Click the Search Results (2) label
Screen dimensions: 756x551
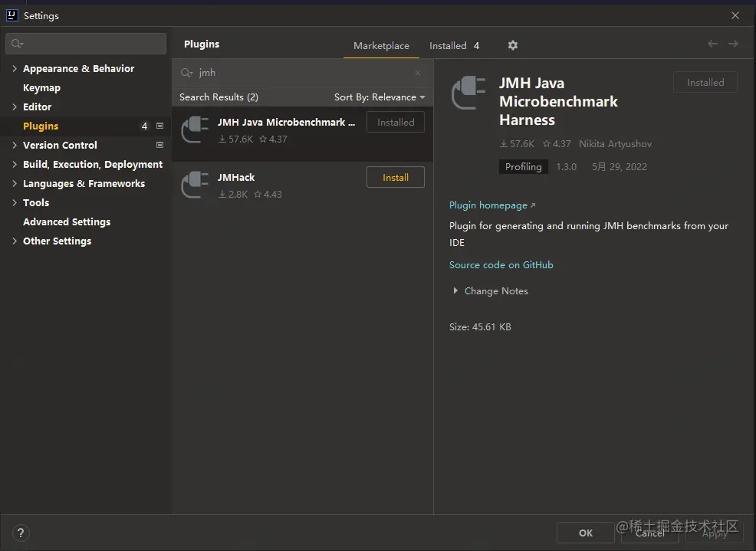coord(219,97)
